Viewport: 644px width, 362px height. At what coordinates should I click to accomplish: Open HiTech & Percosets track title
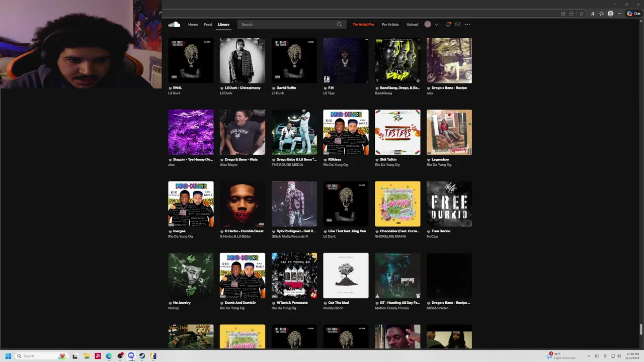(292, 303)
